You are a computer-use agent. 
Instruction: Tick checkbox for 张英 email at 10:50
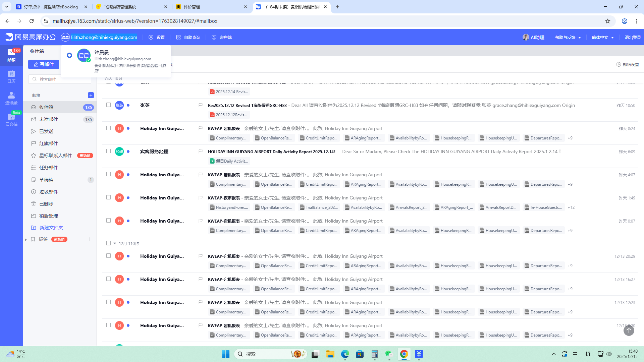coord(108,105)
